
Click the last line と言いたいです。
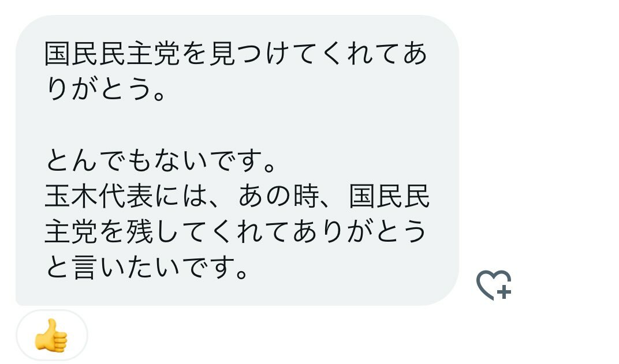click(147, 268)
